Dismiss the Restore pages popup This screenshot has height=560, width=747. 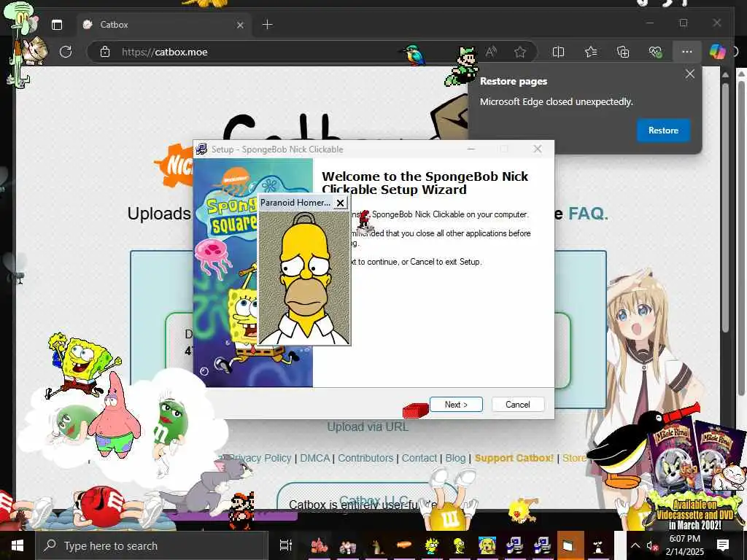pyautogui.click(x=690, y=74)
